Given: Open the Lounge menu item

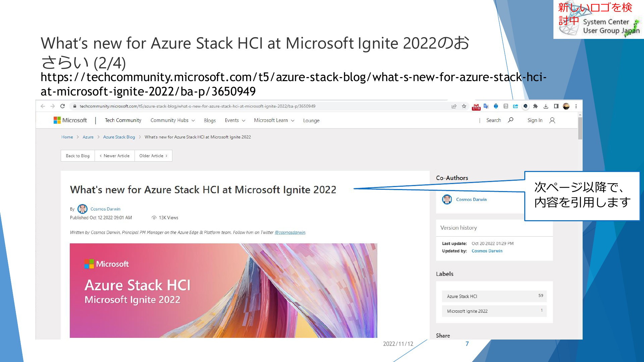Looking at the screenshot, I should tap(311, 121).
